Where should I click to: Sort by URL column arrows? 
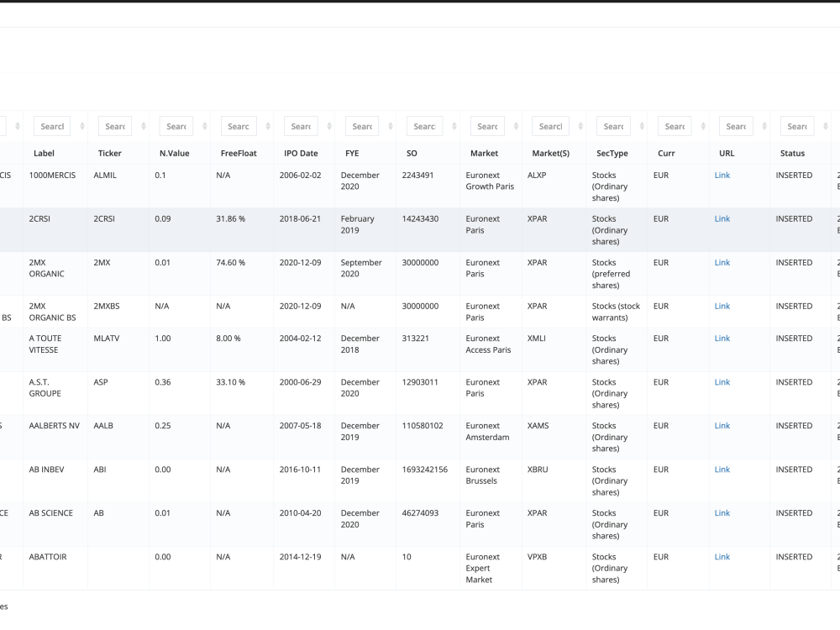[x=764, y=127]
